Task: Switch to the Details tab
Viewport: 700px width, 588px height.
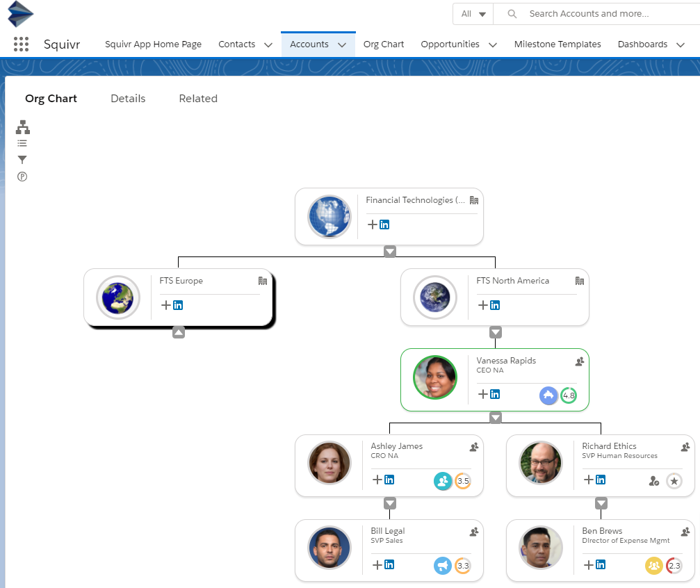Action: (127, 98)
